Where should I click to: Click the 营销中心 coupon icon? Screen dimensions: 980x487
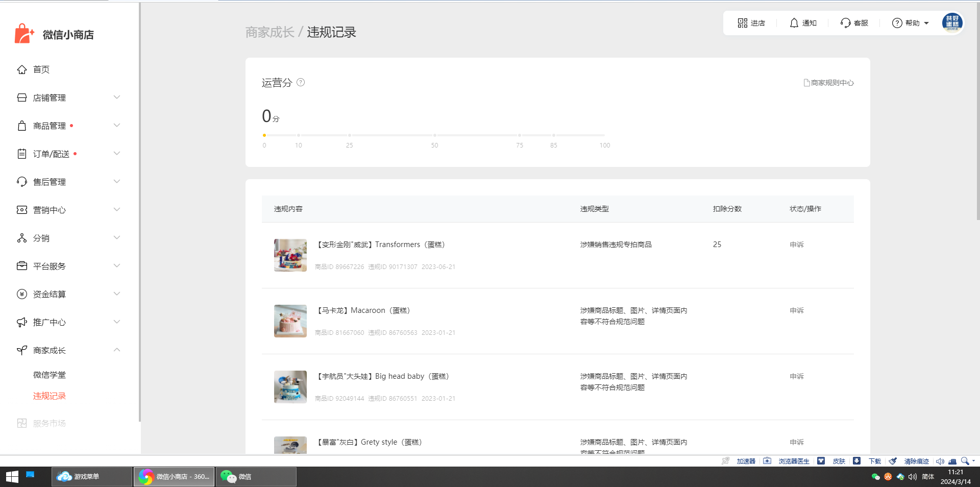(22, 210)
